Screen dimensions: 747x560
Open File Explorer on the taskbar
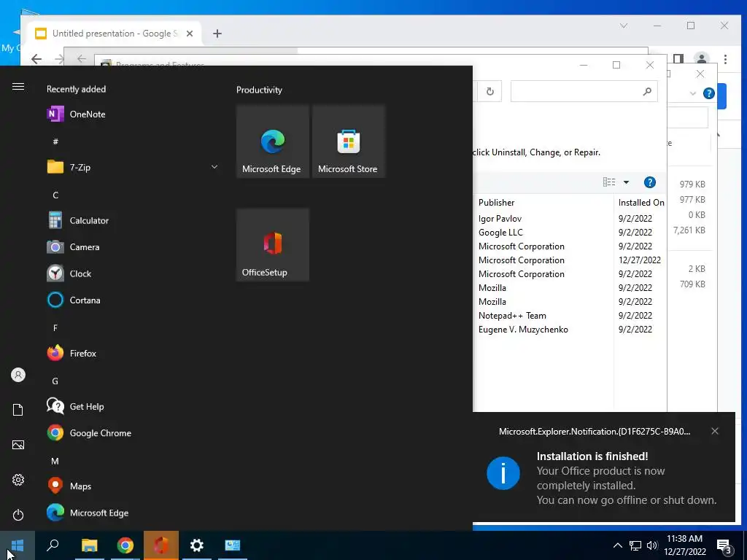[x=89, y=545]
